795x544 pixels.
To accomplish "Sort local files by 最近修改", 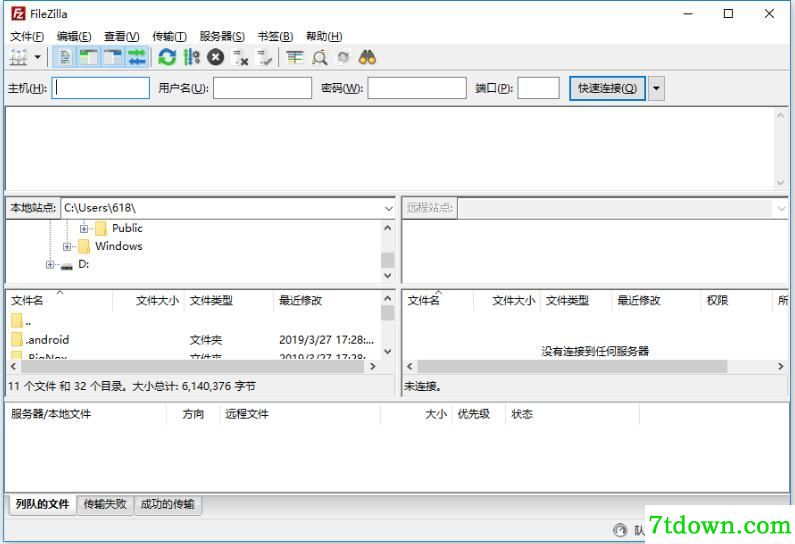I will 301,301.
